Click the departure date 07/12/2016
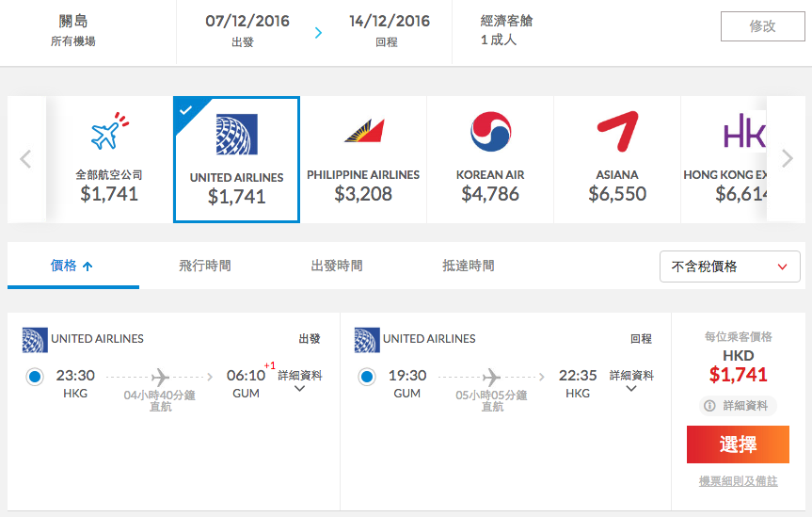The image size is (812, 517). 247,22
